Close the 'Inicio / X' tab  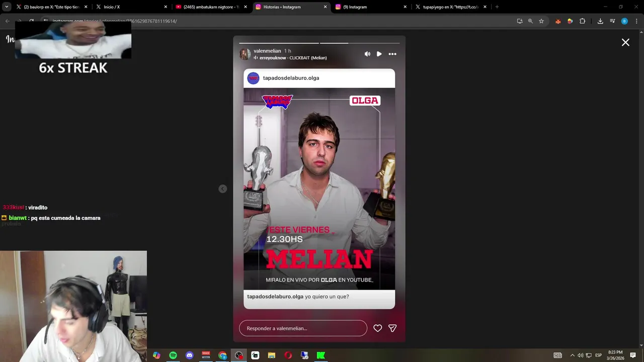[x=166, y=7]
